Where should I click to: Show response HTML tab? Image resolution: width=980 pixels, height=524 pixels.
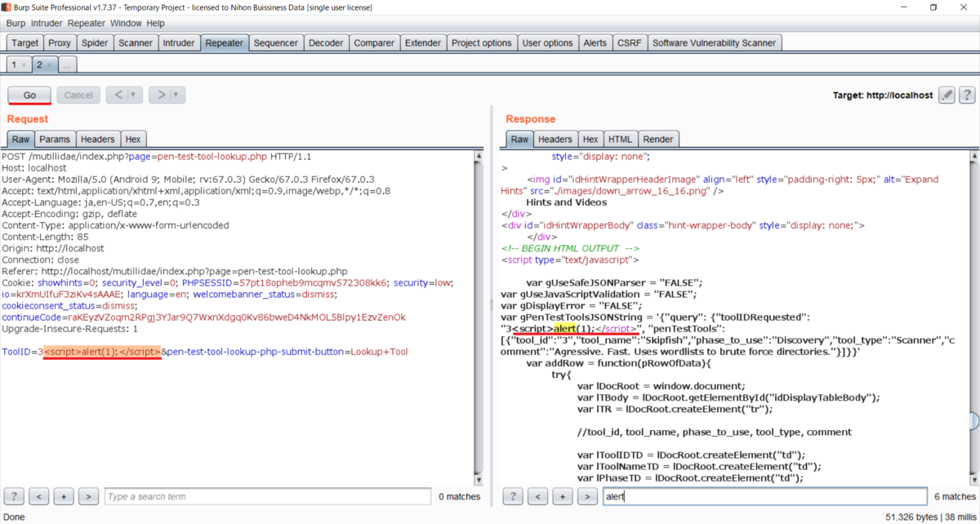pos(621,139)
